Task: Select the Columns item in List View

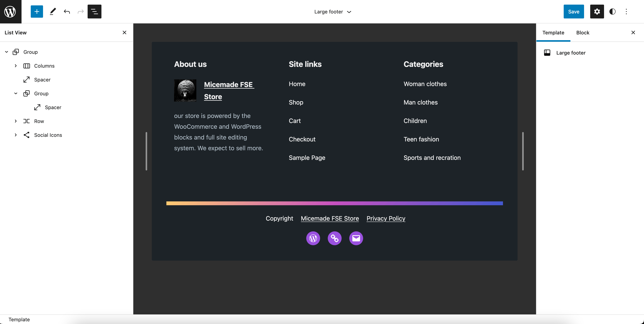Action: pos(44,66)
